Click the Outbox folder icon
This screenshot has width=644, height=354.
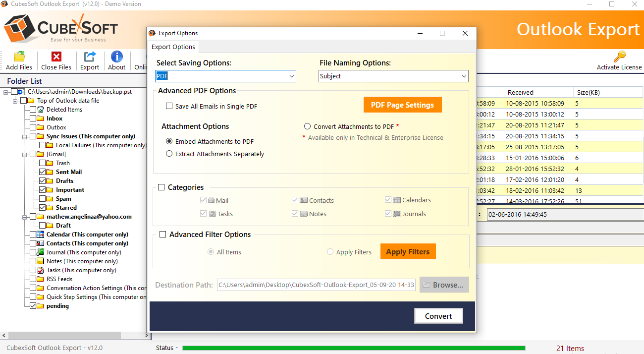(x=41, y=127)
